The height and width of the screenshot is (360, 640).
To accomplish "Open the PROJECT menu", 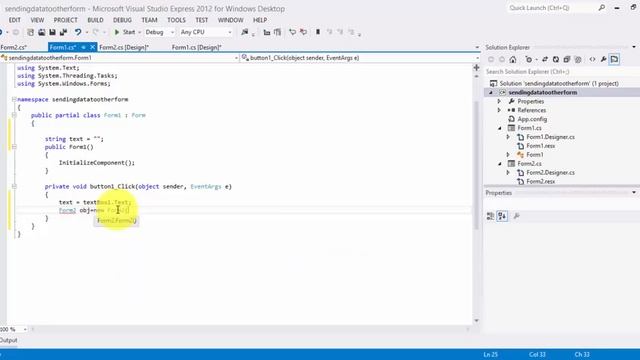I will tap(65, 20).
